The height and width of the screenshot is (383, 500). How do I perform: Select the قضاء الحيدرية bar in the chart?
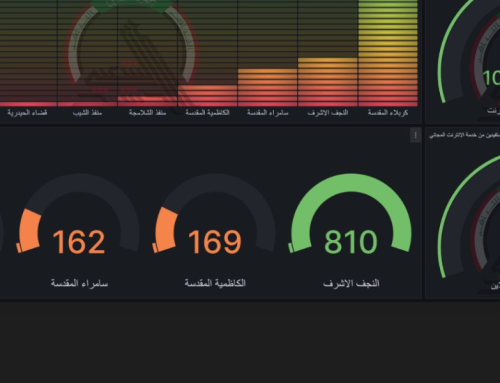(x=28, y=104)
